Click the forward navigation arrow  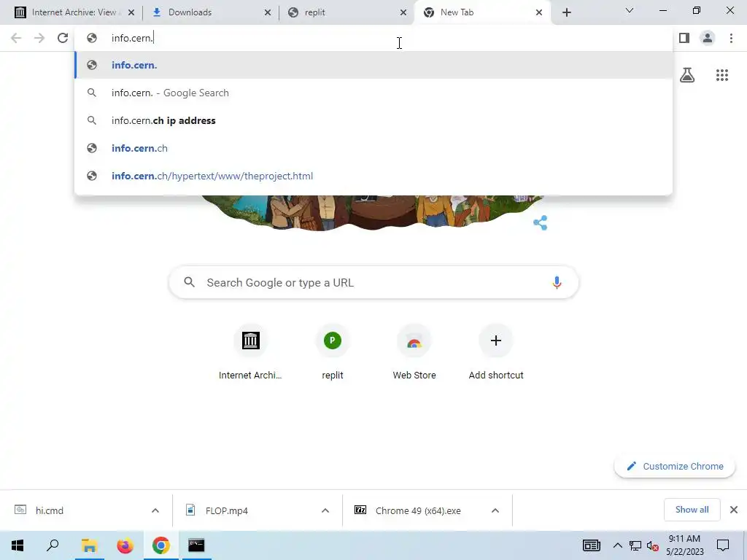[39, 38]
